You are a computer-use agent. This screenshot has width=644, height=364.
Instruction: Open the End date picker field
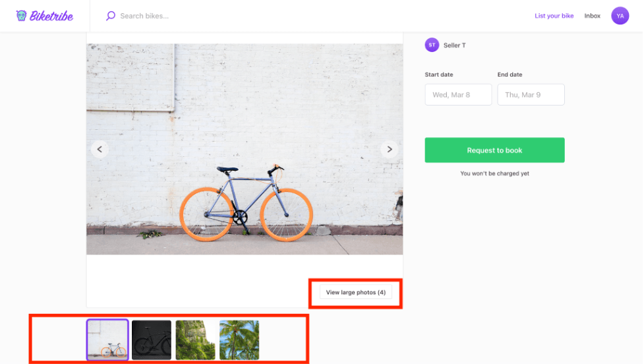[531, 94]
